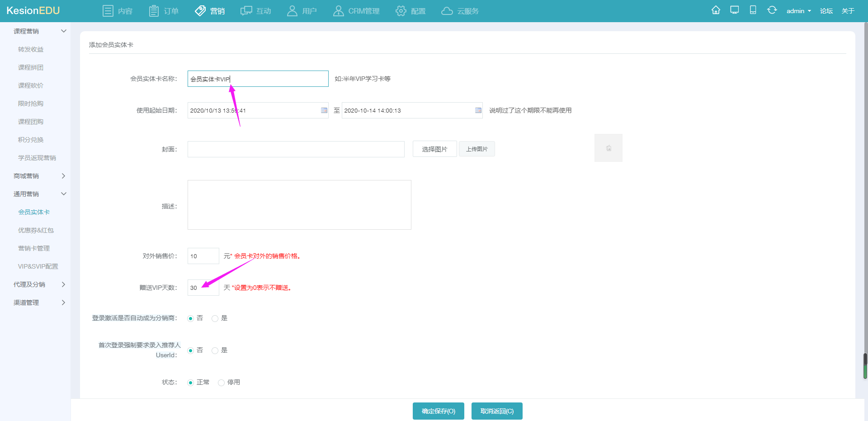Open the 云服务 cloud menu
The image size is (868, 421).
pyautogui.click(x=460, y=11)
